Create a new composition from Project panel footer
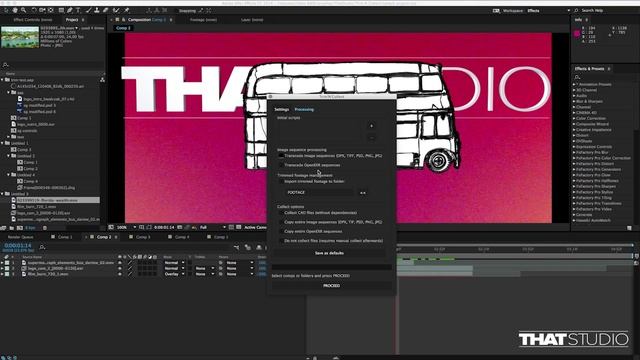 [20, 228]
